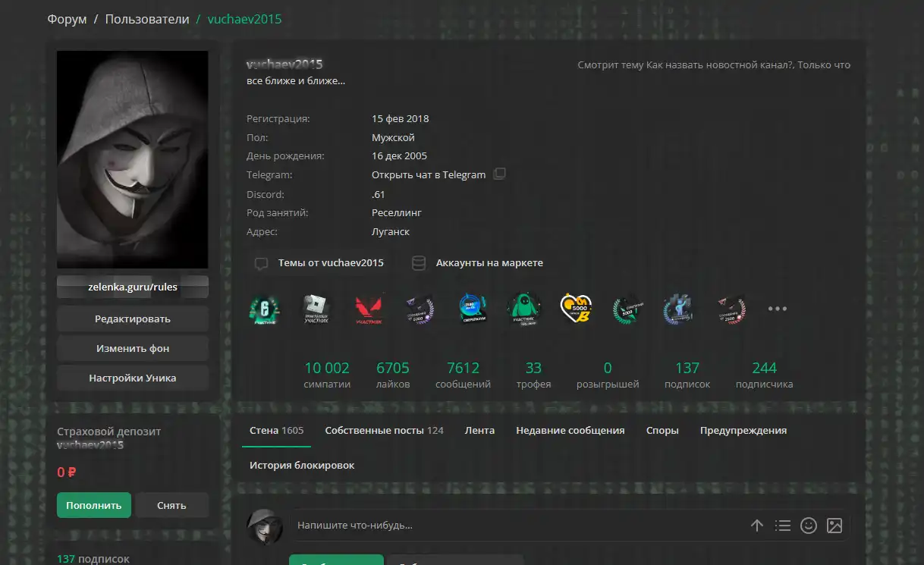This screenshot has width=924, height=565.
Task: Copy the Telegram link using the copy icon
Action: point(499,174)
